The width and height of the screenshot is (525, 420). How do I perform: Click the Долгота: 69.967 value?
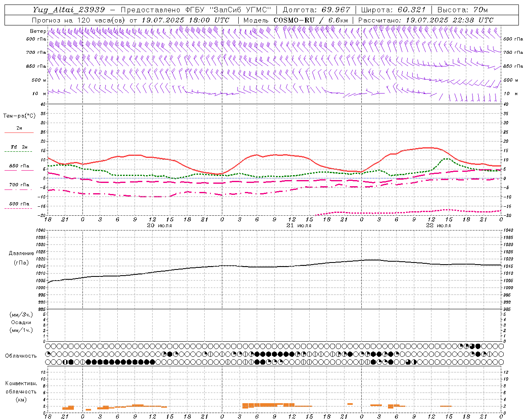coord(317,10)
